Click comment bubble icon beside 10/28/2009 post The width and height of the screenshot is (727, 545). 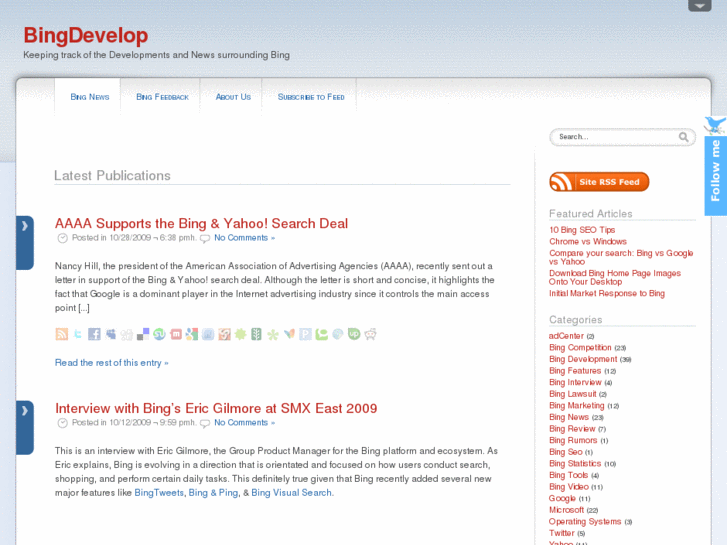205,238
